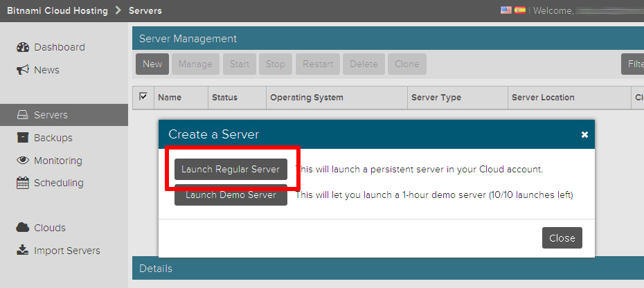Open the Monitoring section

click(58, 160)
